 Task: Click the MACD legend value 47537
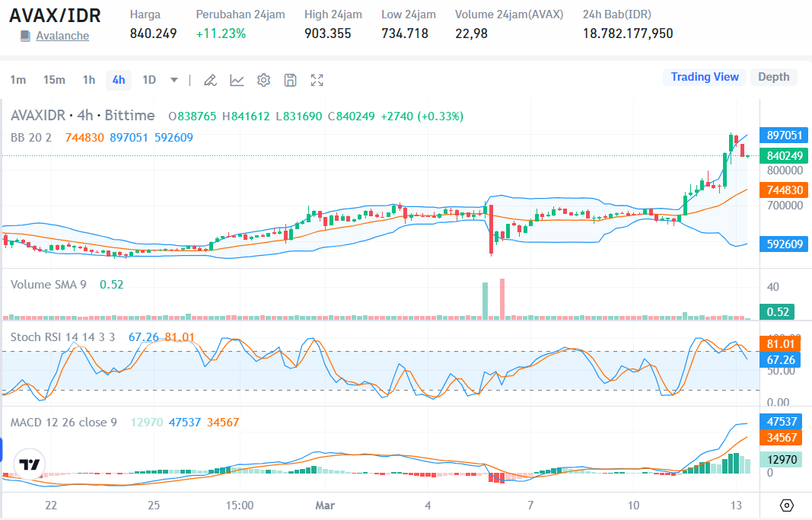coord(185,422)
